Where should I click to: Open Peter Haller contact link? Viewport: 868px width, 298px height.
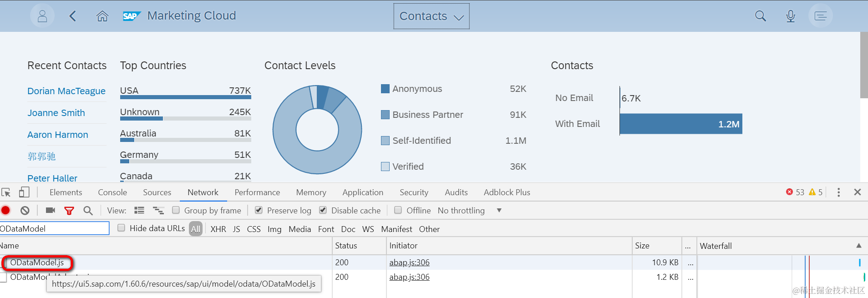(52, 178)
